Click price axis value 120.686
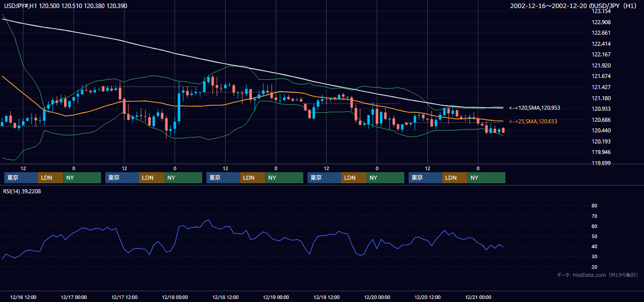 click(x=601, y=120)
